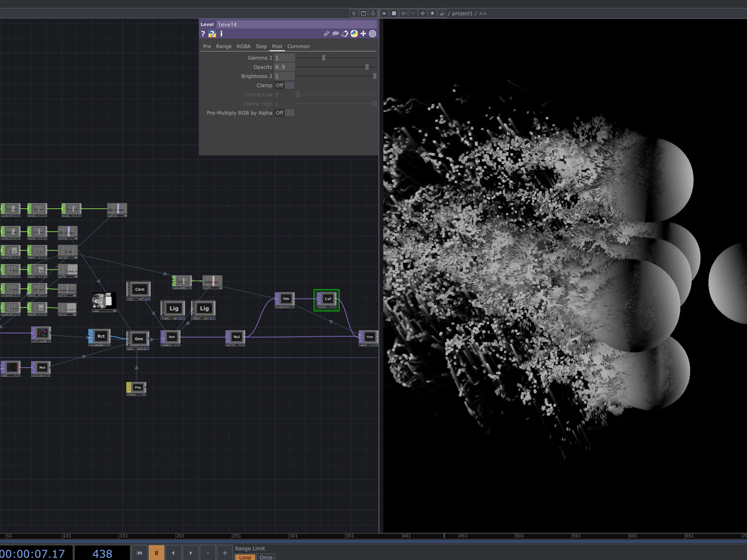Click the comment speech bubble icon
This screenshot has width=747, height=560.
(335, 34)
